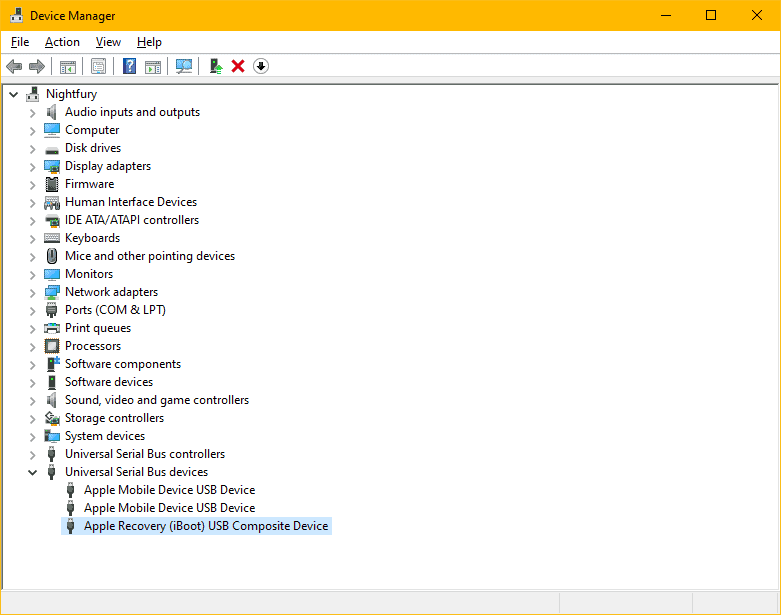Open the View menu
This screenshot has width=781, height=615.
(108, 42)
